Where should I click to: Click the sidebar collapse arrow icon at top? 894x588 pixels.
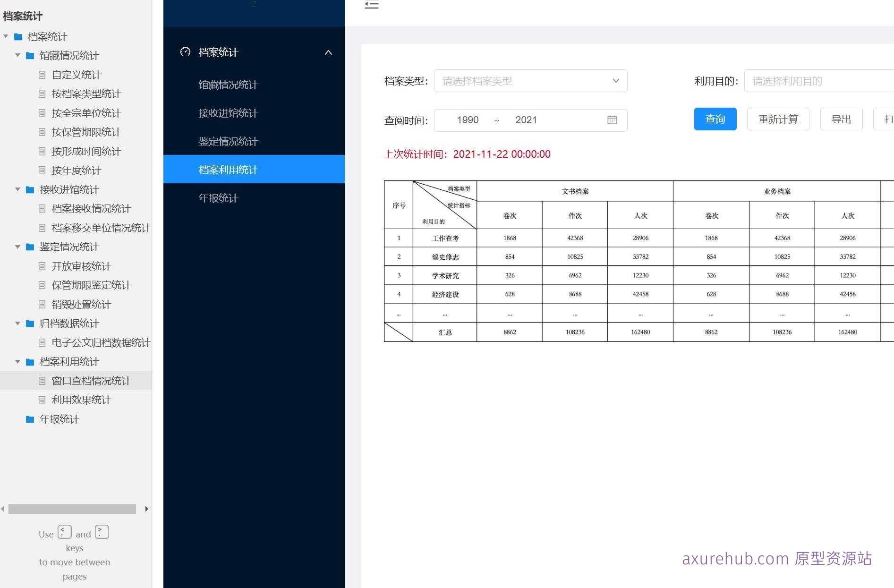click(372, 5)
